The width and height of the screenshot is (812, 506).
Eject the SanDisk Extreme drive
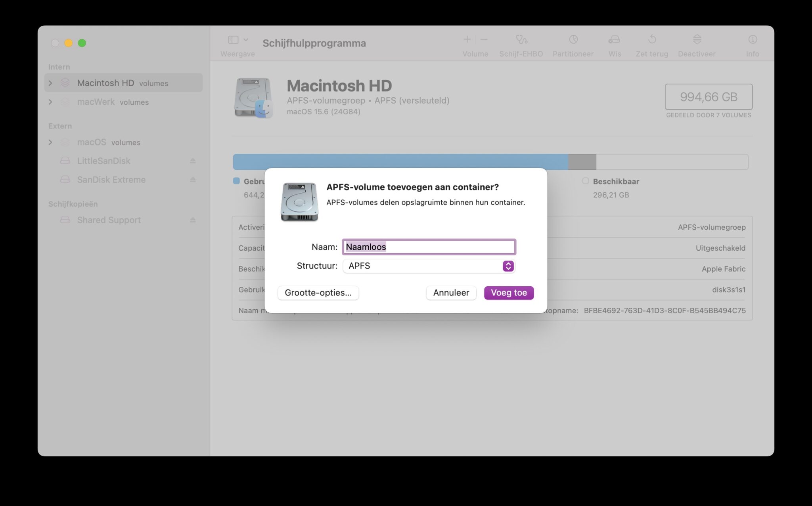tap(193, 180)
